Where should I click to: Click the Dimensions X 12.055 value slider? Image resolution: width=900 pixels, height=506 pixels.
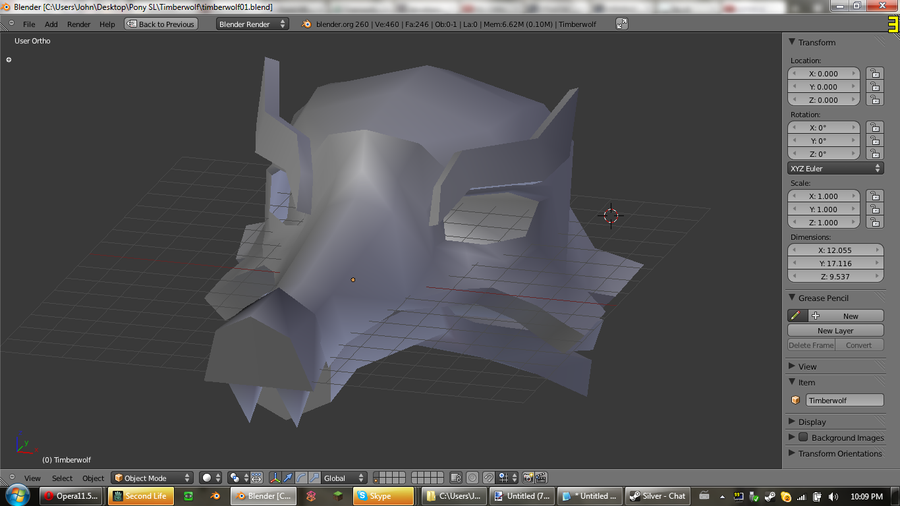point(835,250)
